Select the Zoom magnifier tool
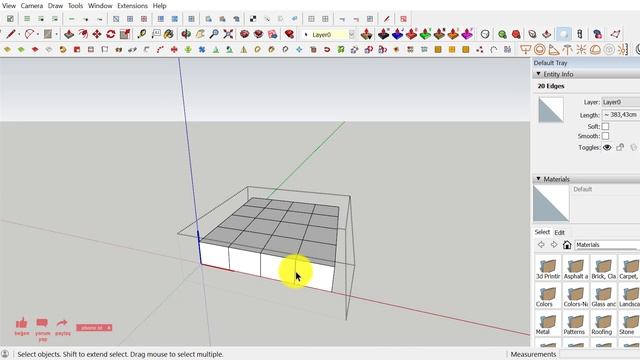Screen dimensions: 640x360 [x=214, y=34]
